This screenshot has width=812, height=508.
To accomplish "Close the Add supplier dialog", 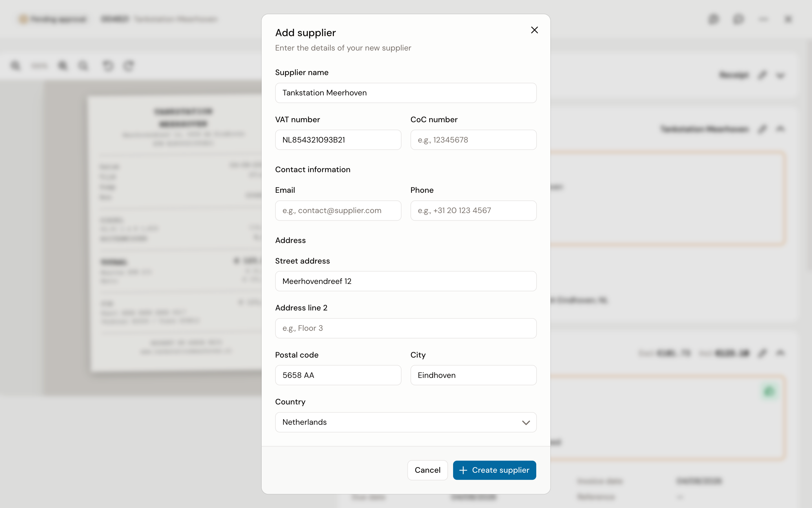I will point(535,30).
